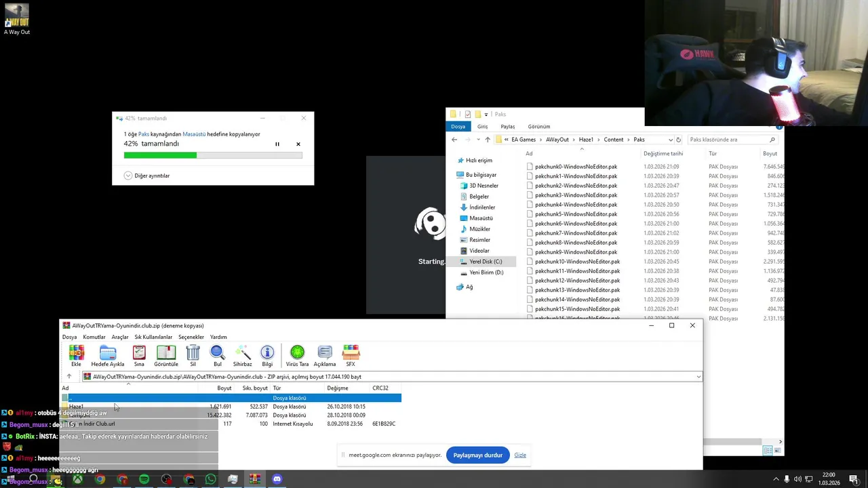Refresh the Paks folder in Explorer

678,140
